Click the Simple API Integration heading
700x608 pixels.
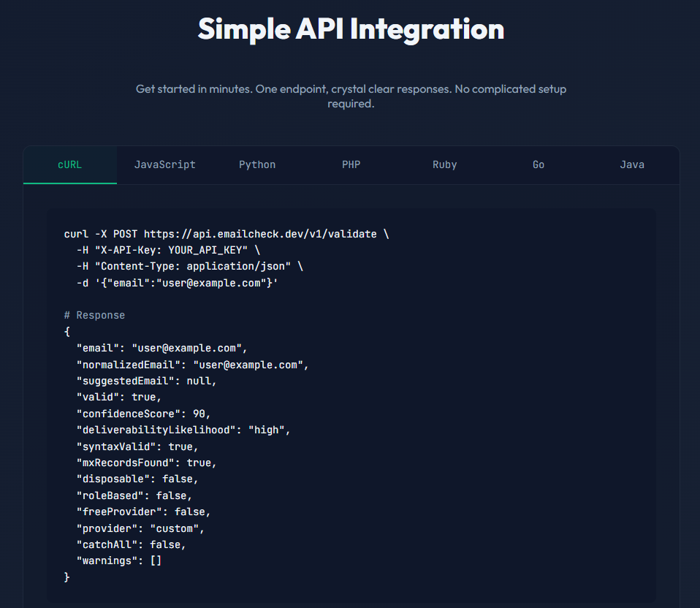coord(351,29)
